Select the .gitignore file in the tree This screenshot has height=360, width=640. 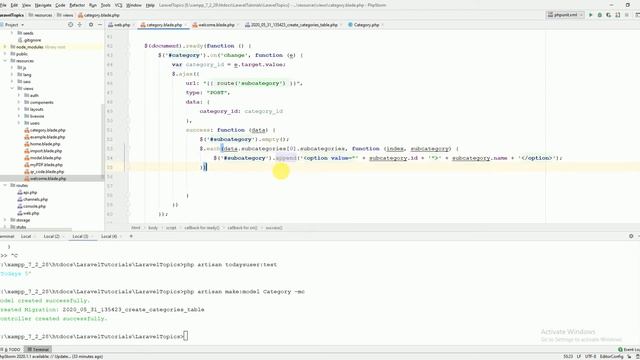(x=29, y=40)
